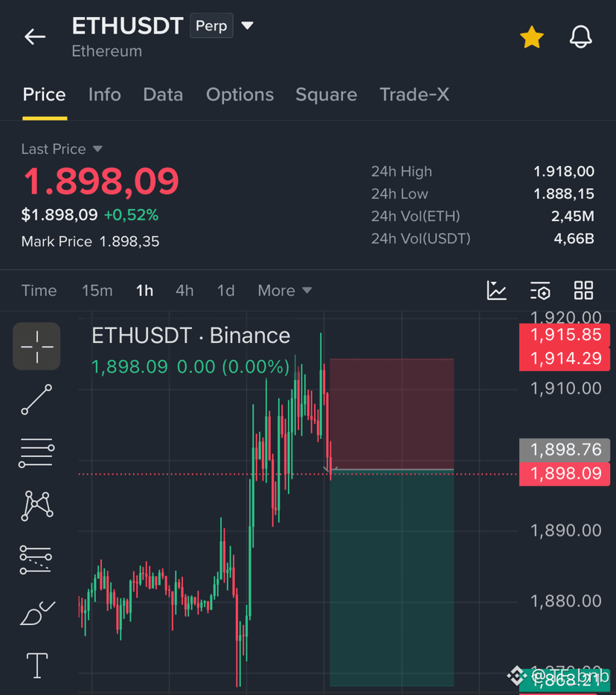Open the chart indicators icon
Viewport: 616px width, 695px height.
(496, 291)
